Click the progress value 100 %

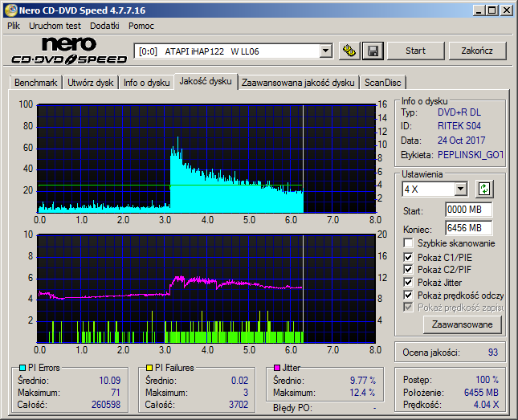coord(487,379)
